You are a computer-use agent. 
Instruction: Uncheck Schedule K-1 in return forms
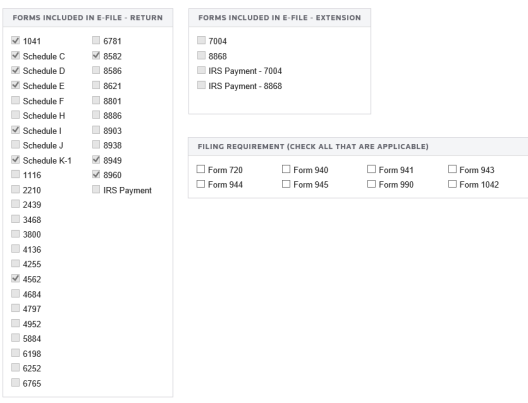pos(15,159)
